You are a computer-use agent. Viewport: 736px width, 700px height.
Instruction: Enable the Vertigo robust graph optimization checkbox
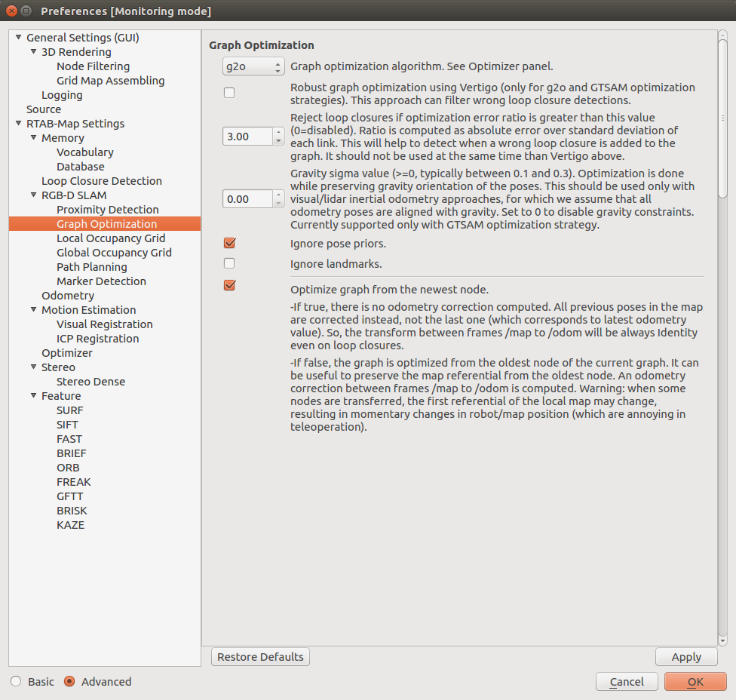click(229, 93)
